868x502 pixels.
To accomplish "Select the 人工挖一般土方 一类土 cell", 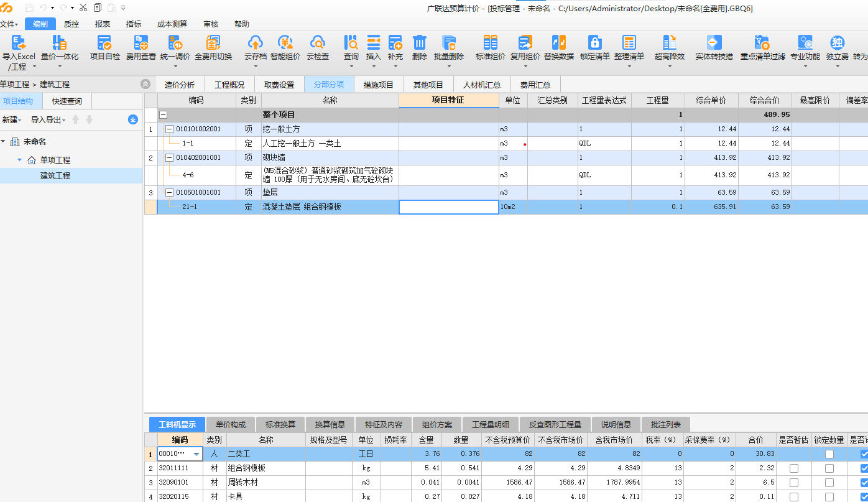I will pyautogui.click(x=330, y=144).
